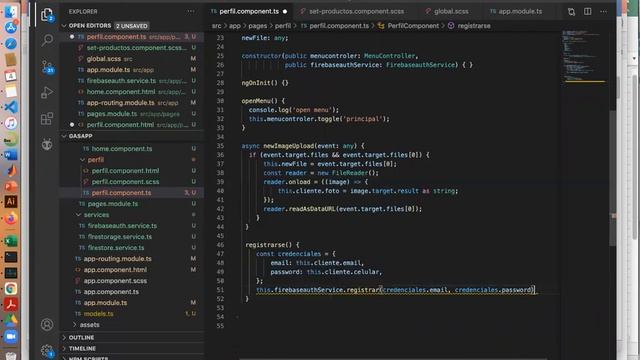Screen dimensions: 640x360
Task: Open editor more actions ellipsis
Action: pyautogui.click(x=603, y=11)
